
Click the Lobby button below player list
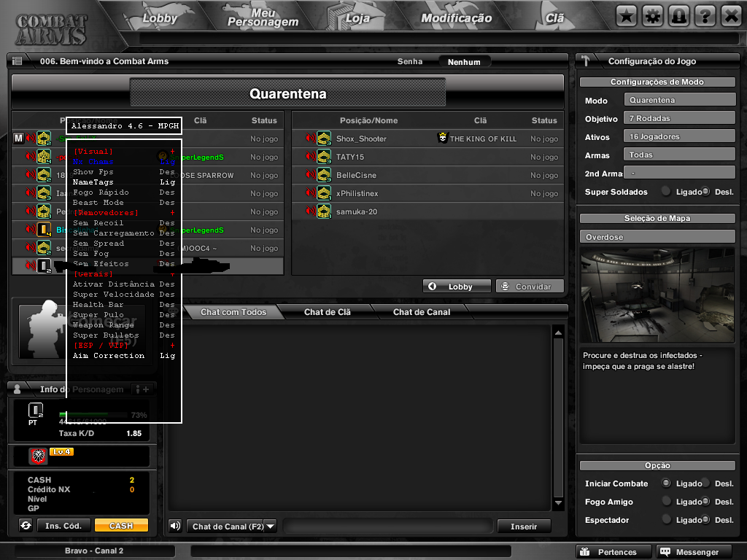coord(457,286)
